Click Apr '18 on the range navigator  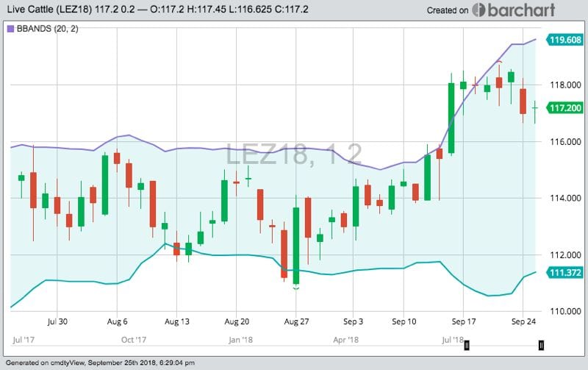(x=345, y=340)
